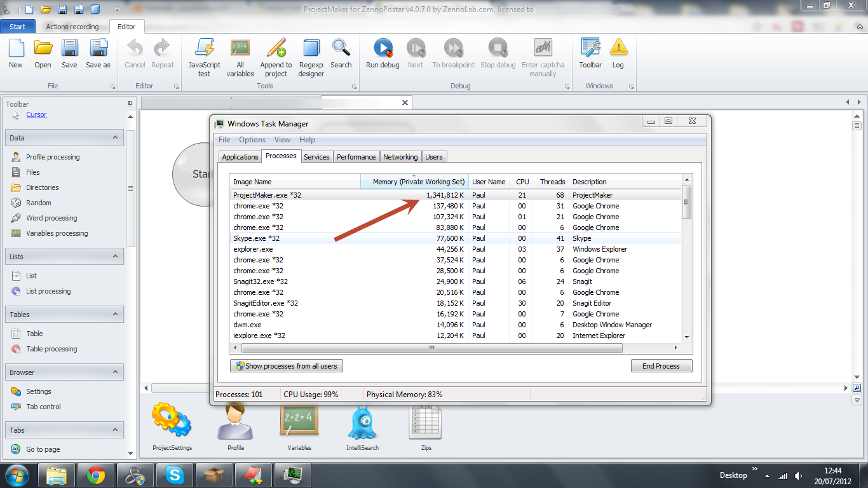868x488 pixels.
Task: Click the Cursor link in toolbar panel
Action: (x=36, y=114)
